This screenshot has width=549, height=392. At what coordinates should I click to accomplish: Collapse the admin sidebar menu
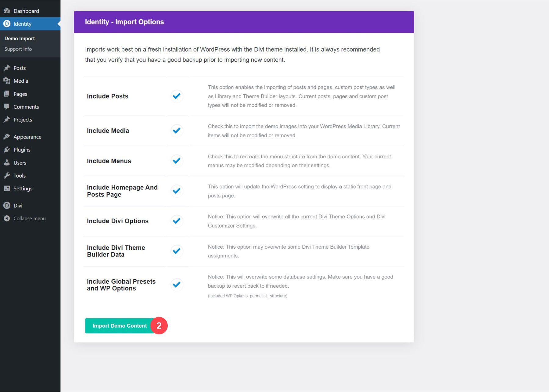coord(29,218)
